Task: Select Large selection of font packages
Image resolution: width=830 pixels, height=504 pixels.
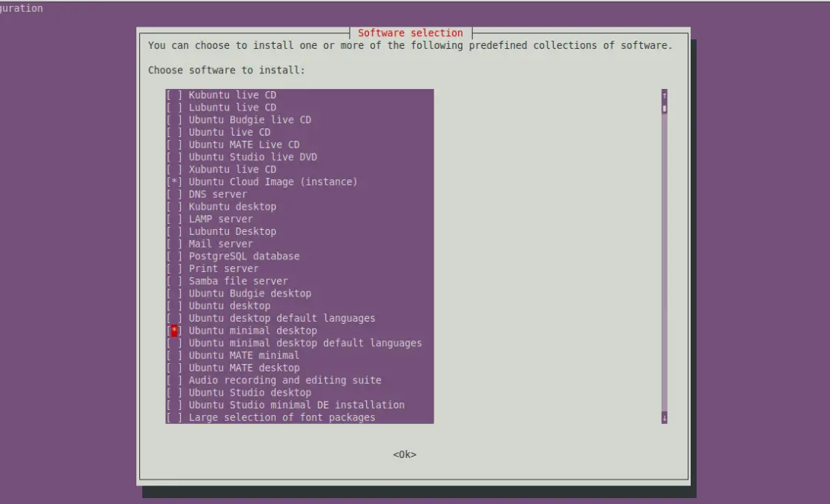Action: click(x=174, y=418)
